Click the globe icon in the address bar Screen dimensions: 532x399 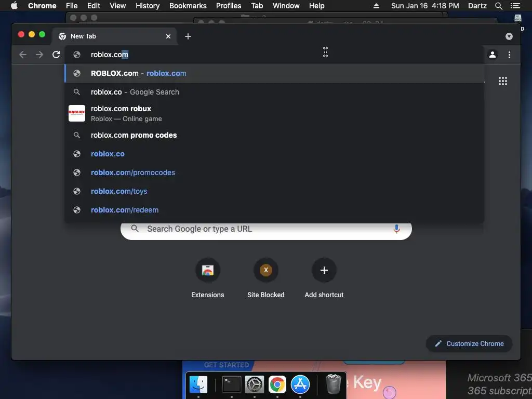coord(77,55)
